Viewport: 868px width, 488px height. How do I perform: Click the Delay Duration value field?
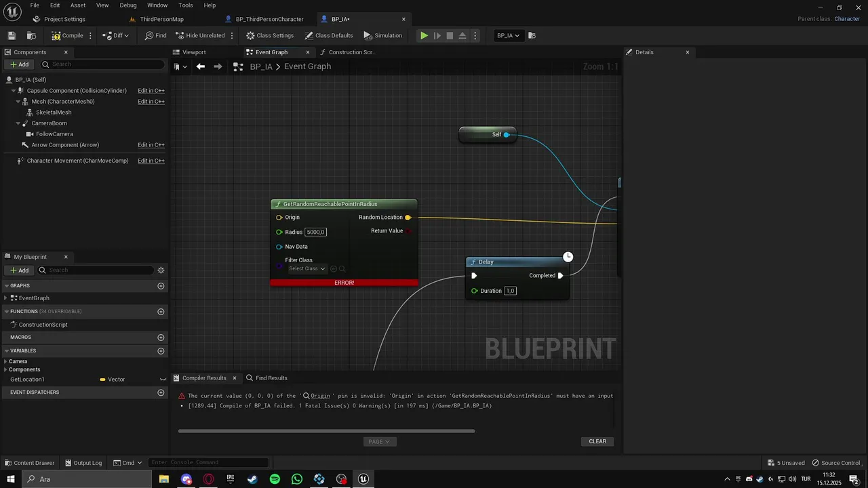[x=510, y=291]
